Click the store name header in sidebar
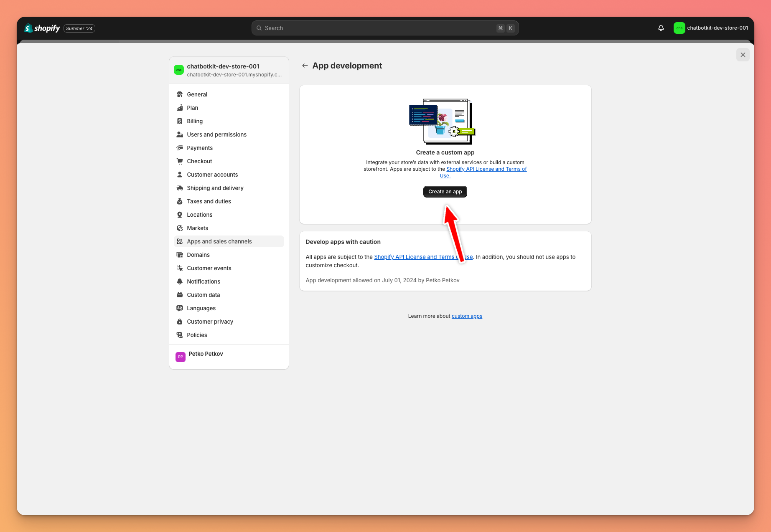This screenshot has width=771, height=532. 229,70
